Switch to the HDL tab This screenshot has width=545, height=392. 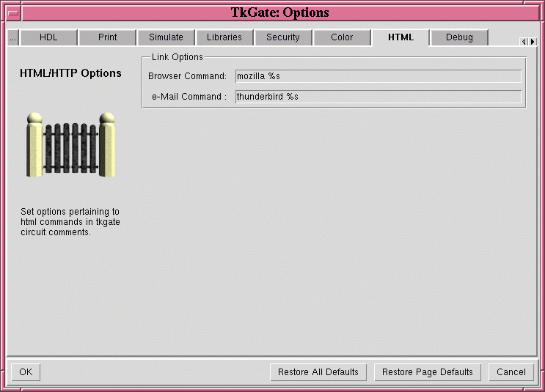click(x=48, y=37)
